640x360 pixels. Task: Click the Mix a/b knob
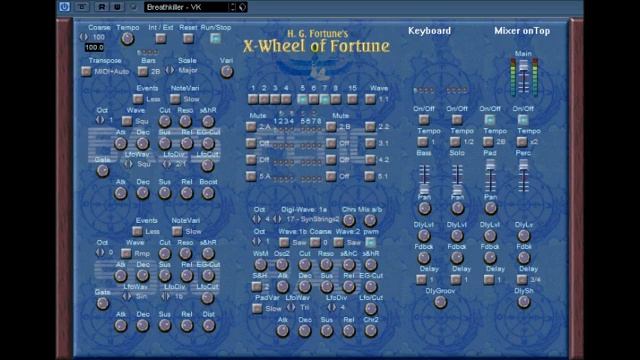pos(370,220)
